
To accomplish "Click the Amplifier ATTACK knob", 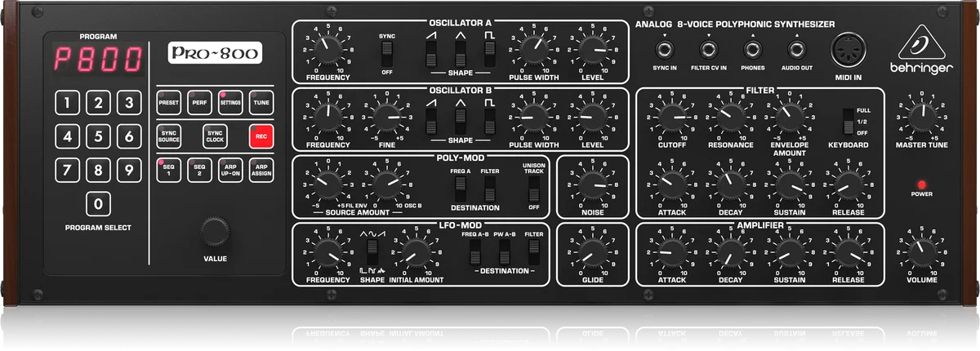I will (x=672, y=253).
